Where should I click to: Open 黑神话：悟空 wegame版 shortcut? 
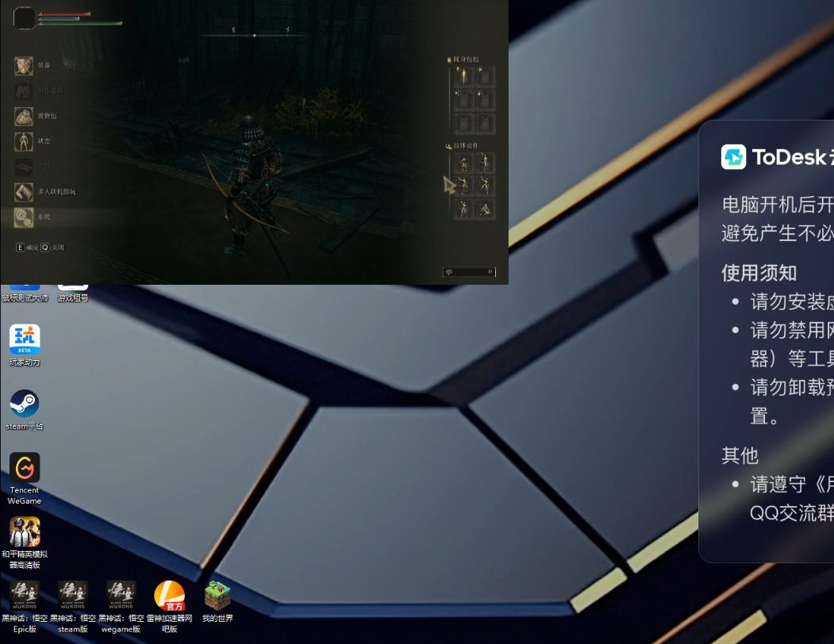121,607
